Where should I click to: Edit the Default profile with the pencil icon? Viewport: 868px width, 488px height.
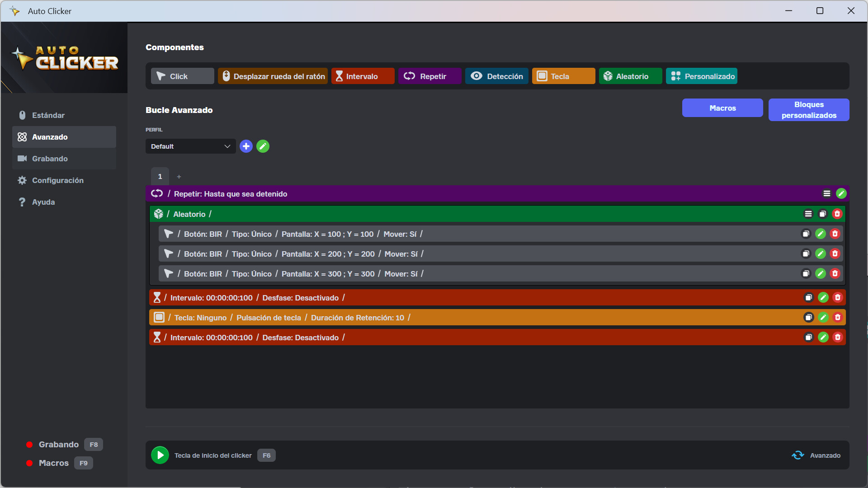point(263,146)
